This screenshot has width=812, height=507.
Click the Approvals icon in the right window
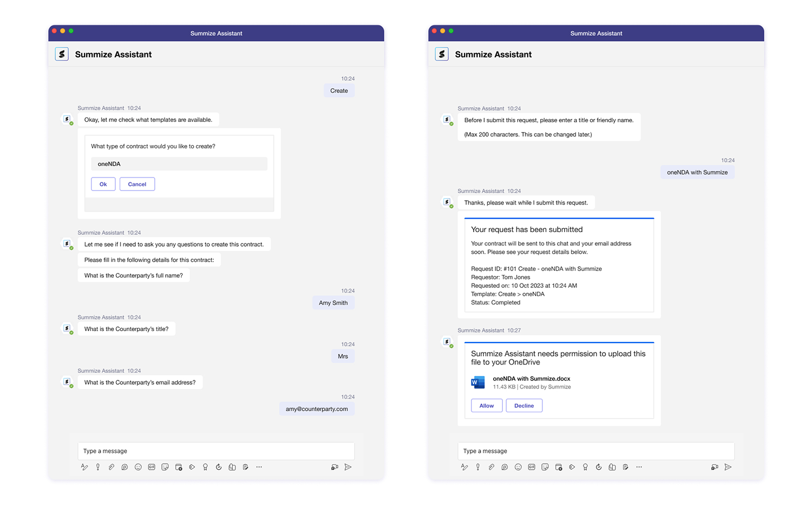click(599, 467)
